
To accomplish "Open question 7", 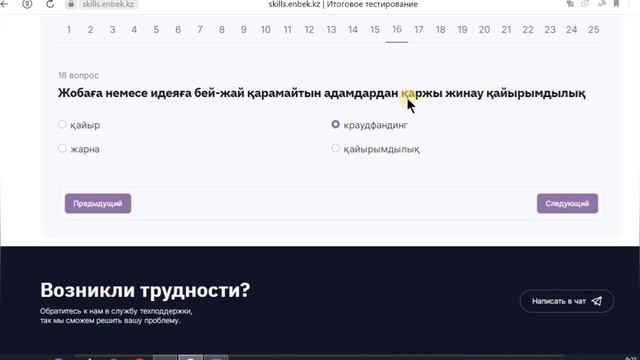I will click(200, 29).
